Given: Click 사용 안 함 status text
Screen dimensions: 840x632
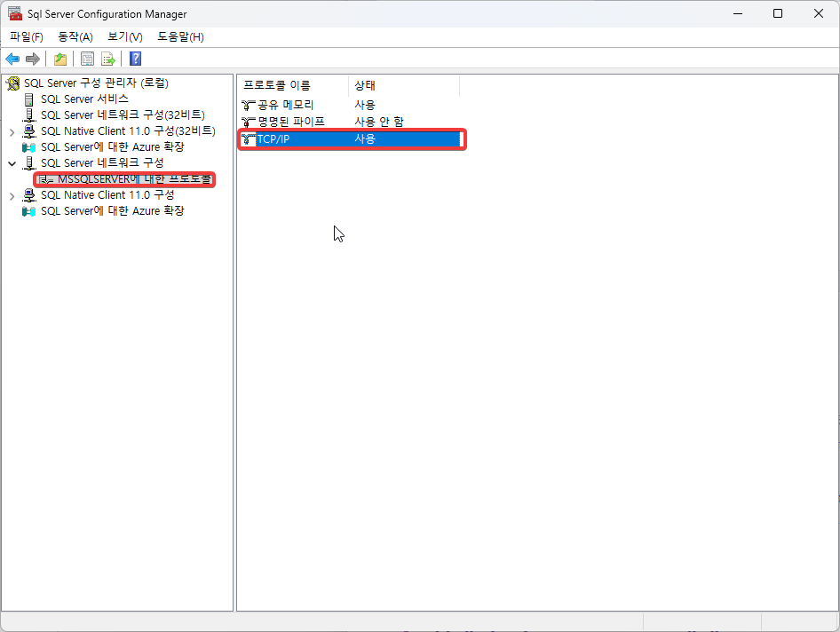Looking at the screenshot, I should click(379, 122).
